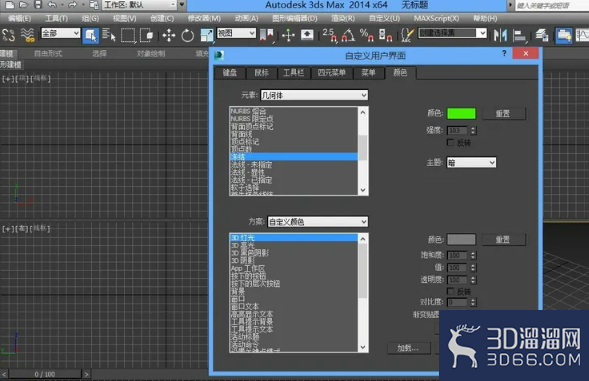589x381 pixels.
Task: Click the Unlink Selection chain icon
Action: 9,35
